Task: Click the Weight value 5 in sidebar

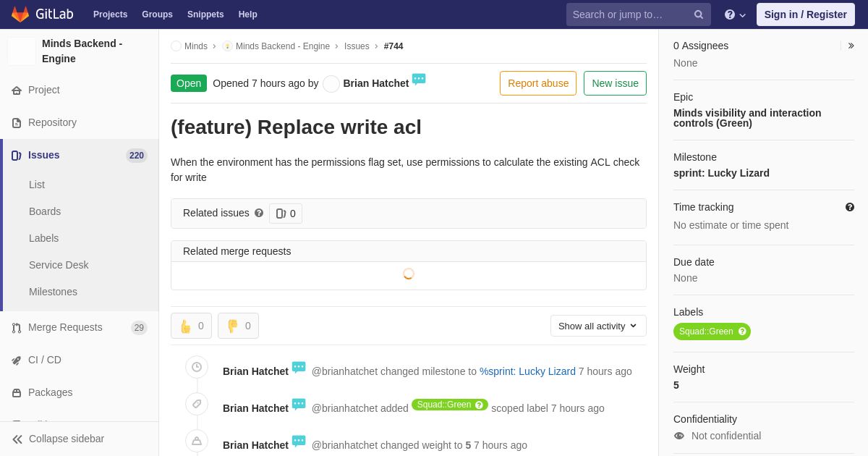Action: (676, 385)
